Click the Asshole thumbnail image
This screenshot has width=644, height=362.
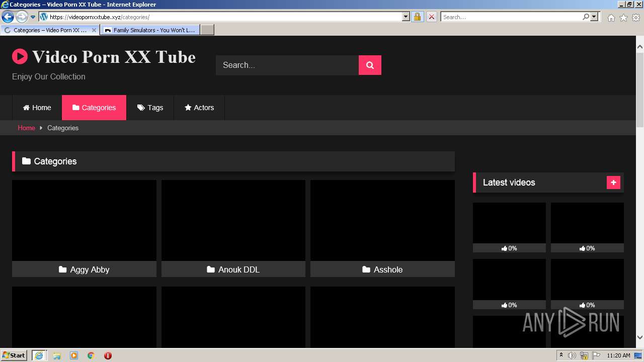point(382,221)
